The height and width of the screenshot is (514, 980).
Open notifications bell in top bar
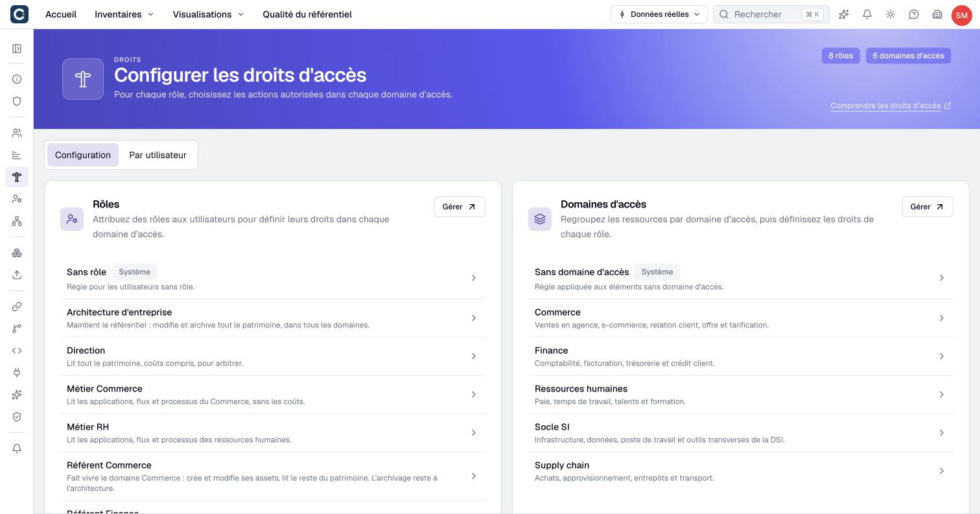coord(867,14)
